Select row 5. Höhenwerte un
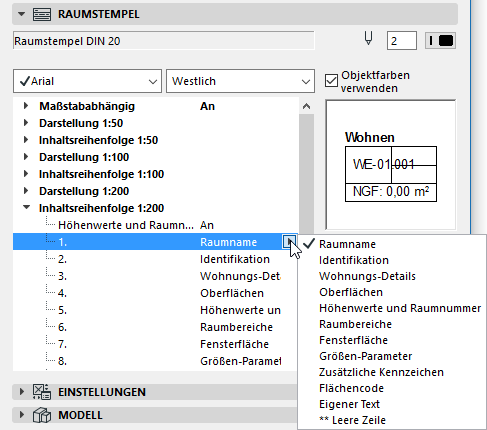 (x=155, y=310)
